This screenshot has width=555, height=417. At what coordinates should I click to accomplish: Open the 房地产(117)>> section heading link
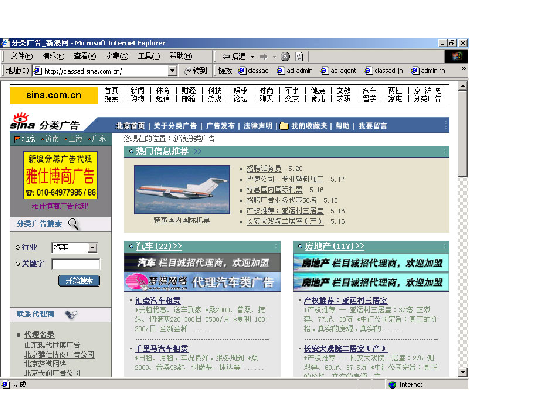coord(334,246)
